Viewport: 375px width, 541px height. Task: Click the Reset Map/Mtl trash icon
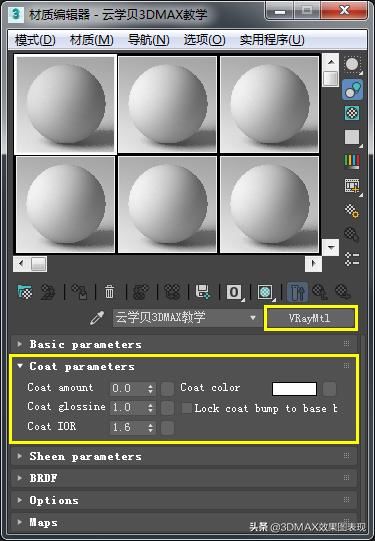[109, 292]
